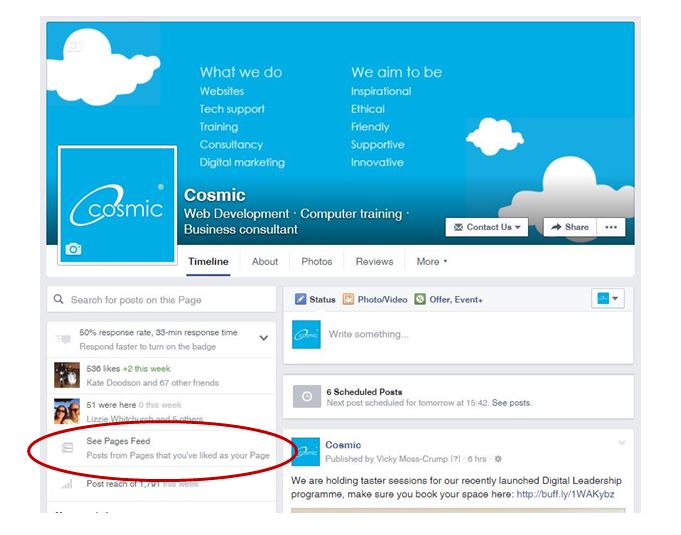Click the Cosmic avatar on the published post
Screen dimensions: 681x535
(306, 452)
